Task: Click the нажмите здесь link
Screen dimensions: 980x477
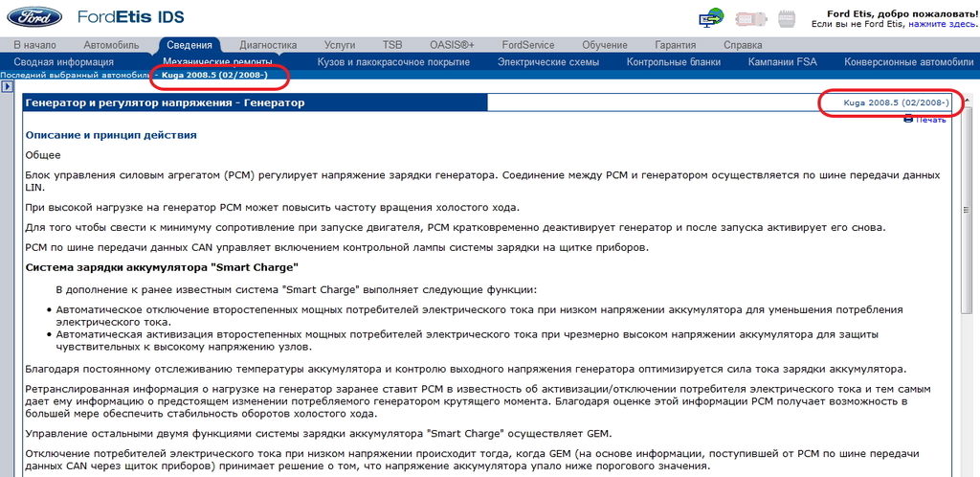Action: 942,24
